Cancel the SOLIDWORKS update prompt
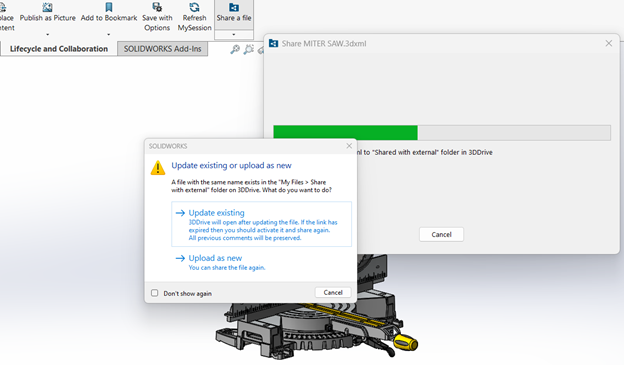This screenshot has height=365, width=624. [x=333, y=293]
